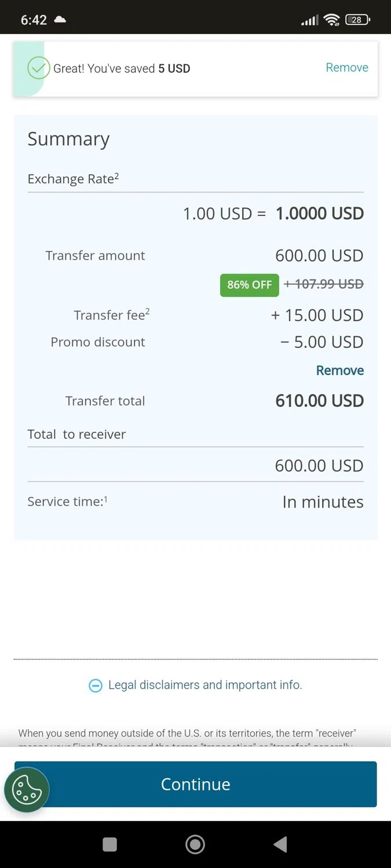
Task: Tap the Wi-Fi status icon
Action: [x=332, y=20]
